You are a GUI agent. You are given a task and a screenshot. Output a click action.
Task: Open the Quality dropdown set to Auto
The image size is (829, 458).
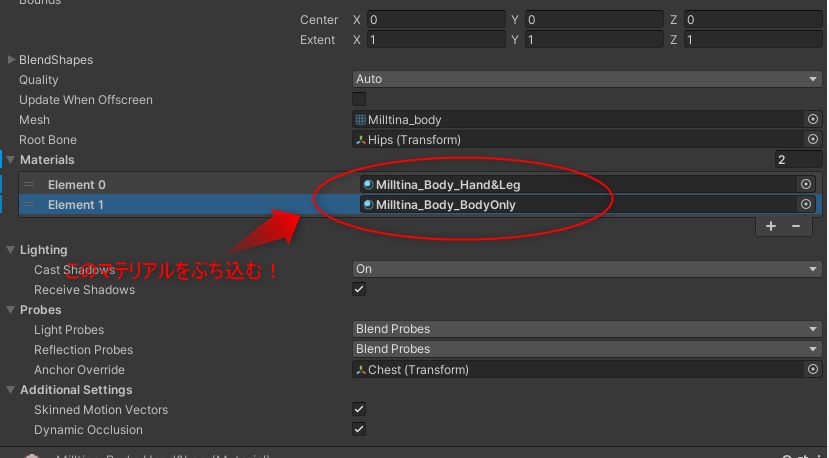[x=587, y=79]
